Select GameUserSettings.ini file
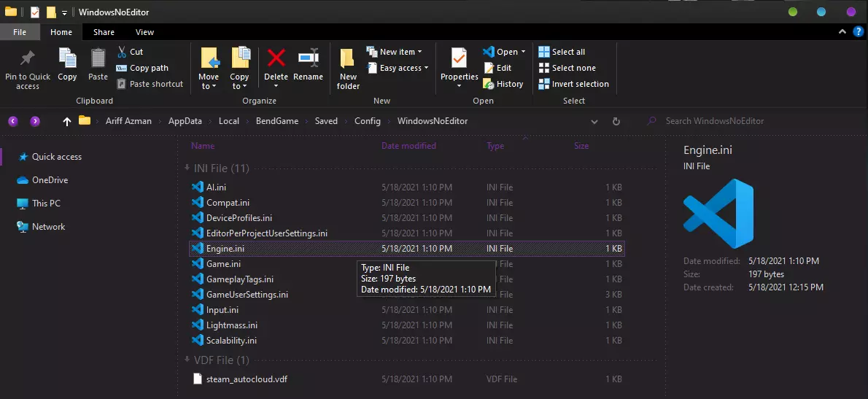Viewport: 868px width, 399px height. click(247, 295)
